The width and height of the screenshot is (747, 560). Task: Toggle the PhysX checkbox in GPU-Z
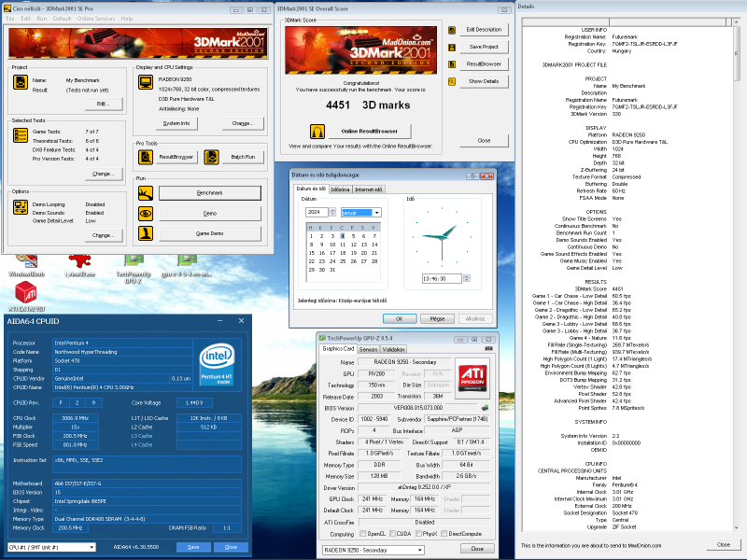418,533
